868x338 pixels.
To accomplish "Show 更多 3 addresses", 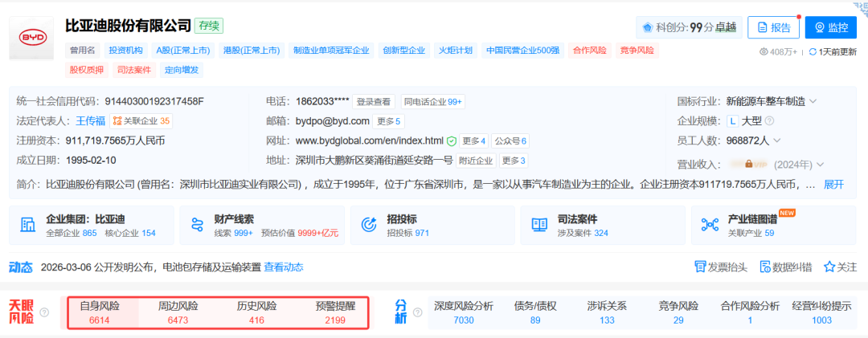I will (x=514, y=161).
